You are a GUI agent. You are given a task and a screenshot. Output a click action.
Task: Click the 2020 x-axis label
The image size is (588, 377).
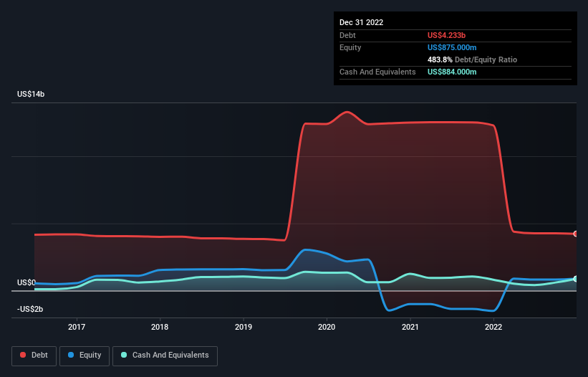327,327
